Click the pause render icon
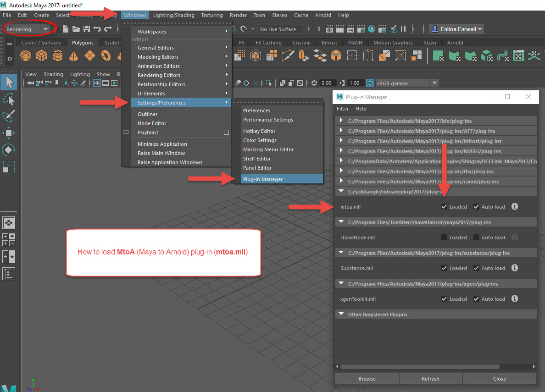 [403, 29]
